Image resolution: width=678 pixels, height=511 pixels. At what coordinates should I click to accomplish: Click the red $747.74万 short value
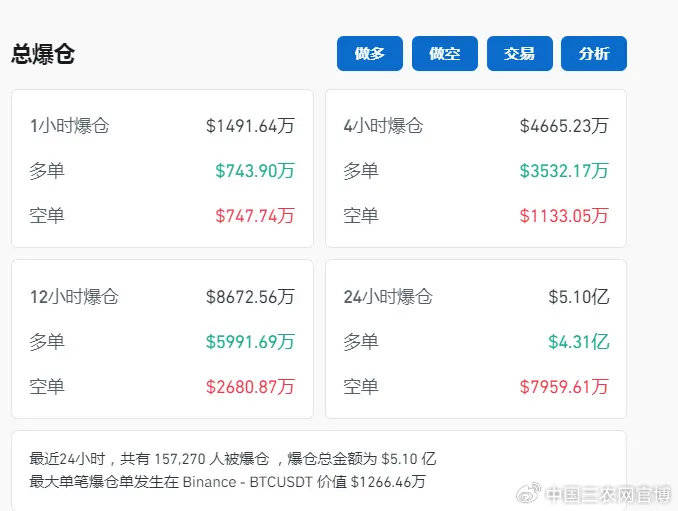(255, 216)
